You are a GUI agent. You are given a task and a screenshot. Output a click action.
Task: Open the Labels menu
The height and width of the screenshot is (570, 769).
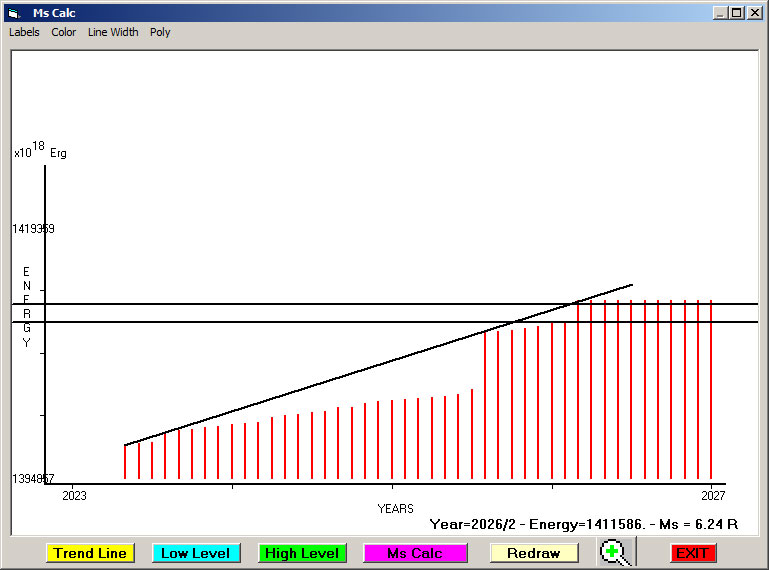pyautogui.click(x=24, y=32)
